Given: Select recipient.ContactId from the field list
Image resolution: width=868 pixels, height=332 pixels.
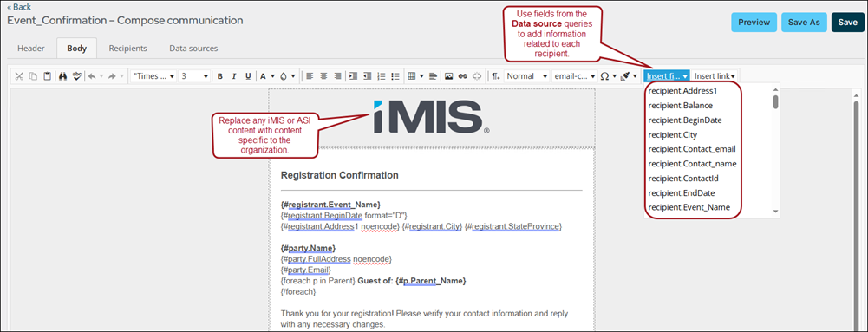Looking at the screenshot, I should point(683,179).
